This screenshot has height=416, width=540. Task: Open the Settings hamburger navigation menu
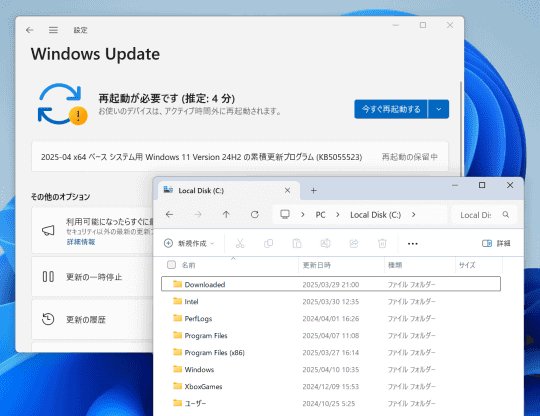(53, 30)
